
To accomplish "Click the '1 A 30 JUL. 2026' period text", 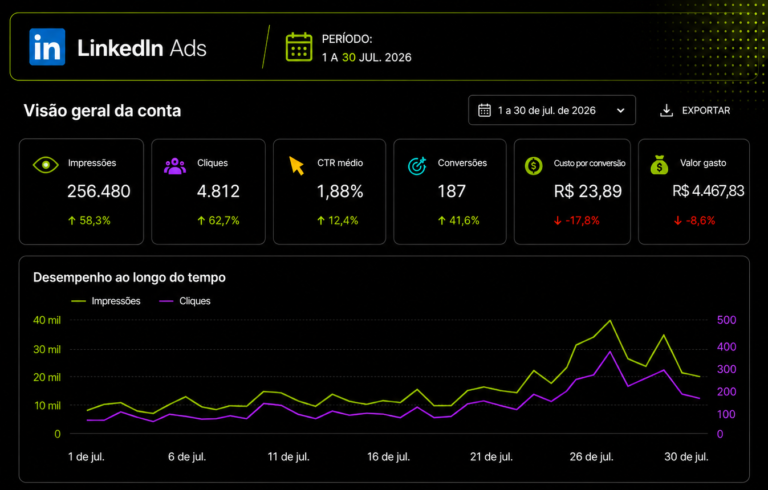I will tap(366, 57).
